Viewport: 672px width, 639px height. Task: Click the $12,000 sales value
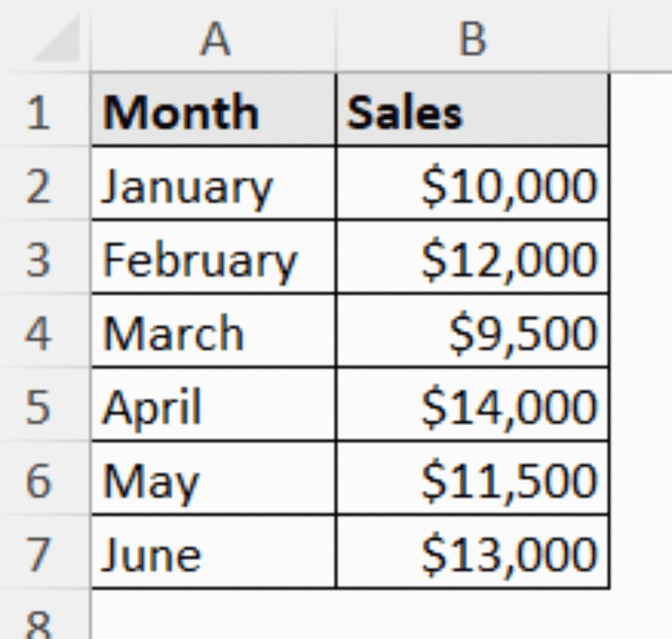(472, 259)
